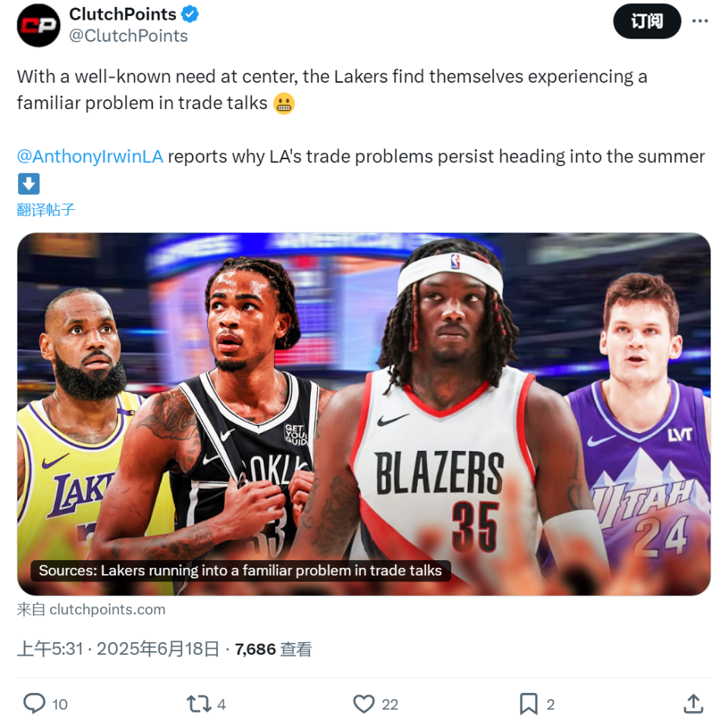
Task: Click the post timestamp 上午5:31
Action: (50, 649)
